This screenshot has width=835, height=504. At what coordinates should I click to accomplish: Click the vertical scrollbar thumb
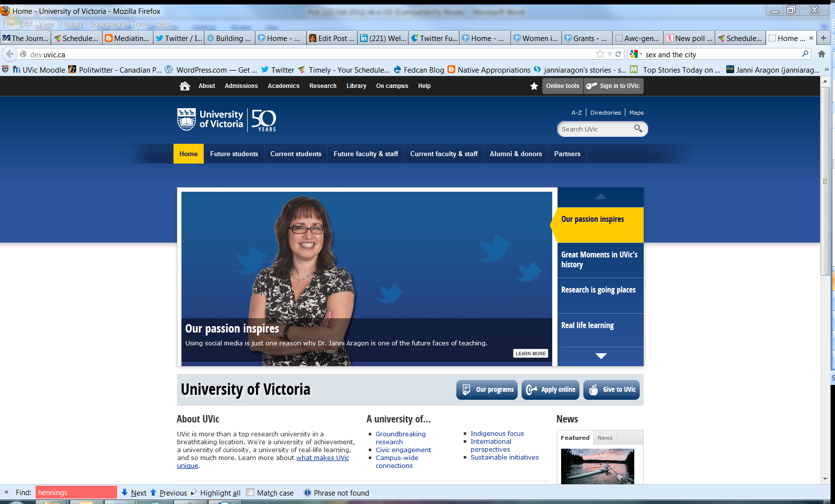825,181
